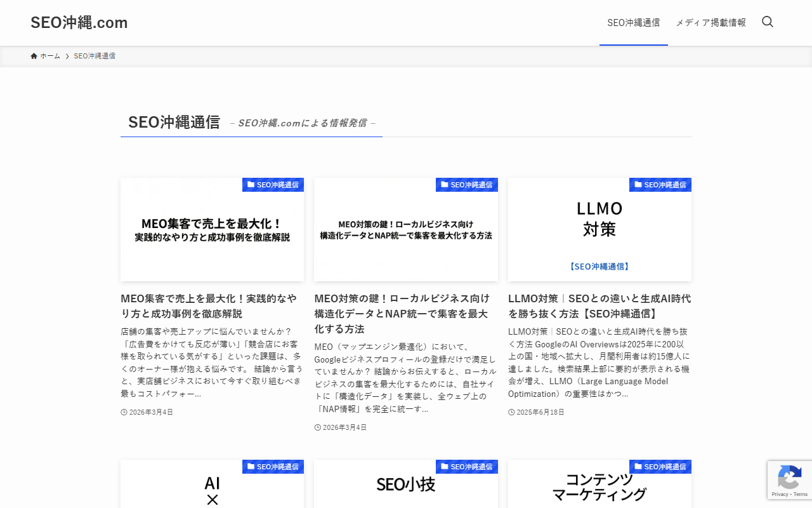Open the search magnifier icon in header
This screenshot has width=812, height=508.
[x=768, y=22]
